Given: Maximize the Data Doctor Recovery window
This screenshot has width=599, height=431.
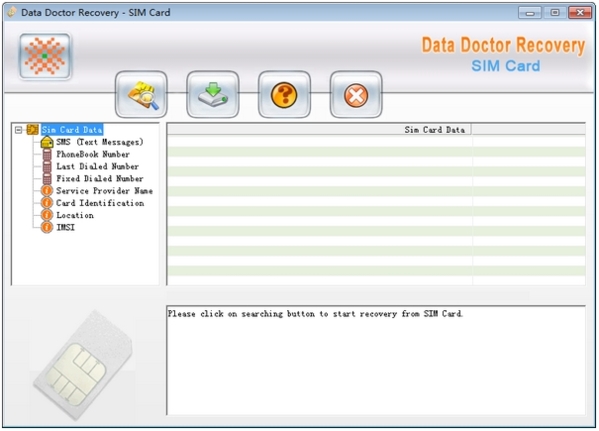Looking at the screenshot, I should [555, 13].
